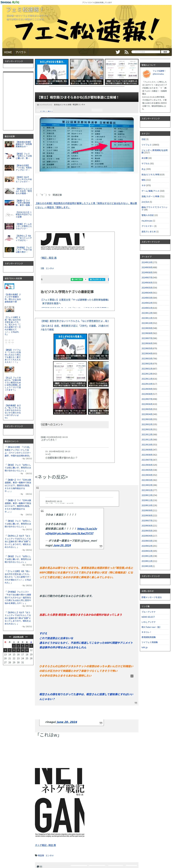Open talk.jp in リンク集
This screenshot has height=868, width=174.
144,647
